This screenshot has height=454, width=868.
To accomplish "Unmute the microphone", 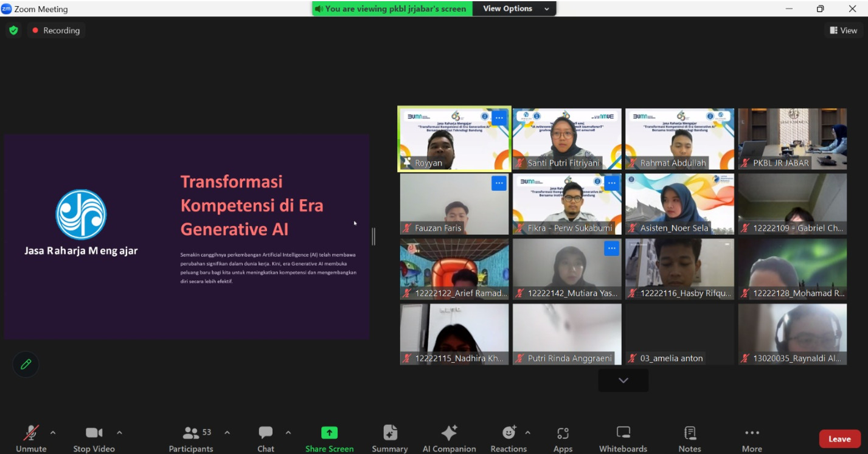I will pos(31,439).
